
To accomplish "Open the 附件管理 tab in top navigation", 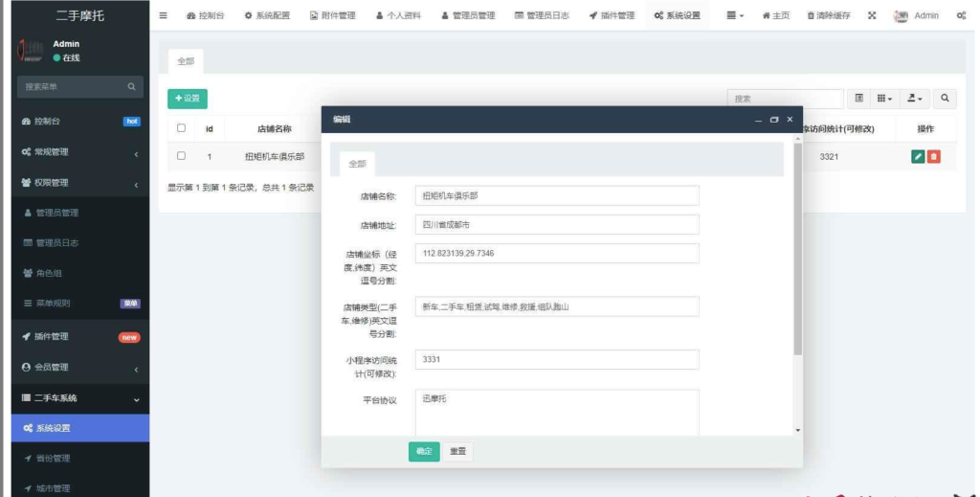I will (333, 15).
